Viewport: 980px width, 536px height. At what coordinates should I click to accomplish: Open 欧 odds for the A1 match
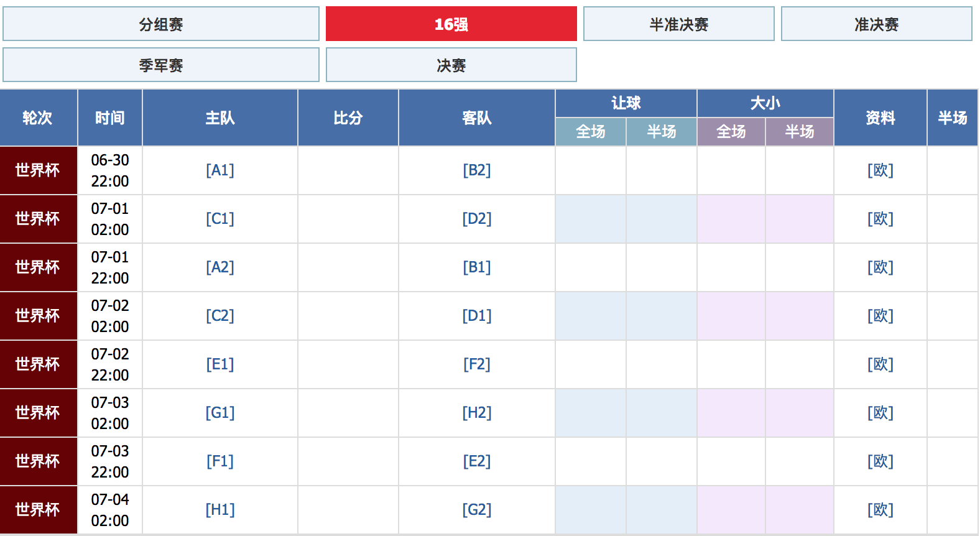880,170
